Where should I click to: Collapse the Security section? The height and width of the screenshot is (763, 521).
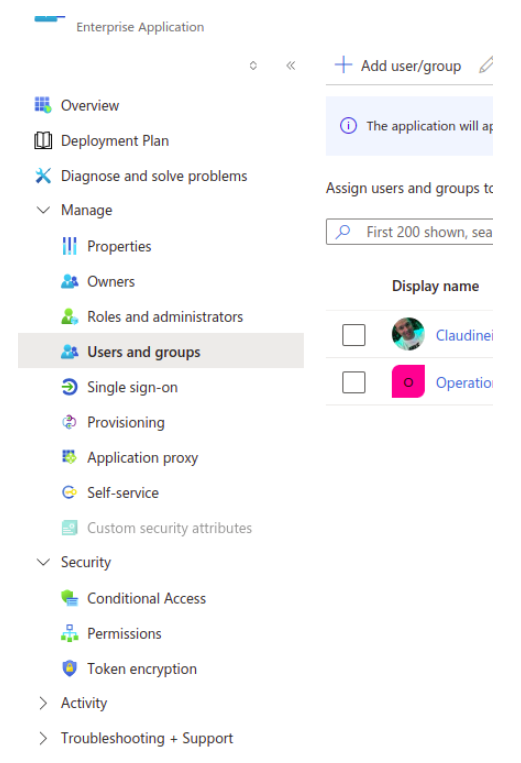click(x=43, y=562)
